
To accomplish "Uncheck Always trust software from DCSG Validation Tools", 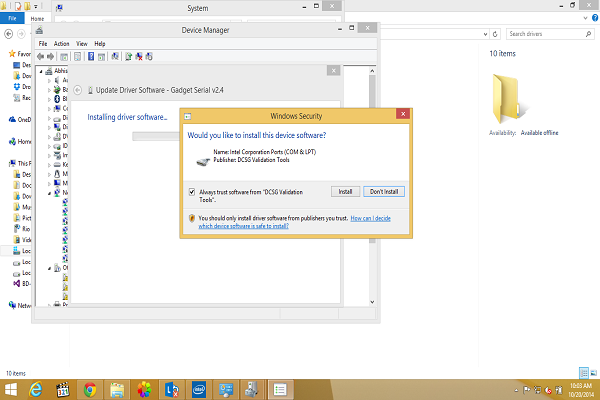I will pyautogui.click(x=192, y=192).
